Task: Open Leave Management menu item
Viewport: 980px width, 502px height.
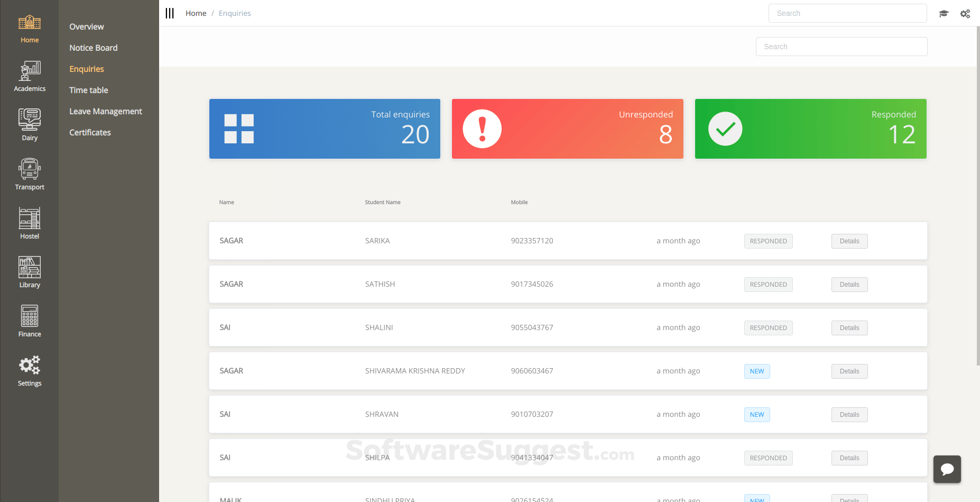Action: tap(106, 112)
